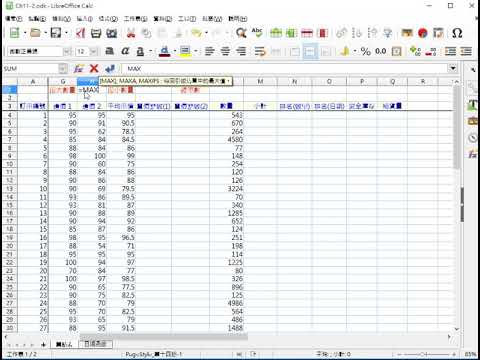Image resolution: width=480 pixels, height=360 pixels.
Task: Open the font size dropdown
Action: click(94, 51)
